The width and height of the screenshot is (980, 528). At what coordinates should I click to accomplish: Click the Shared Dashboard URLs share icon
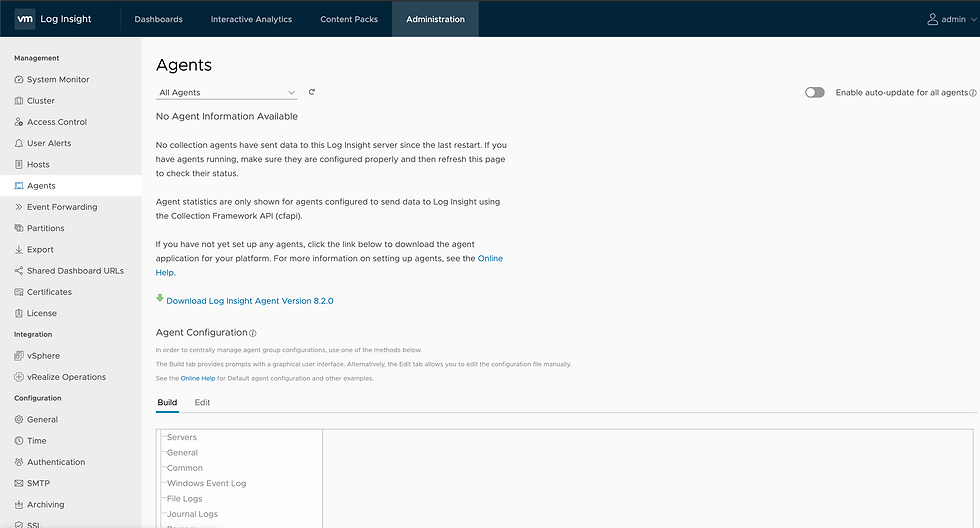[19, 271]
